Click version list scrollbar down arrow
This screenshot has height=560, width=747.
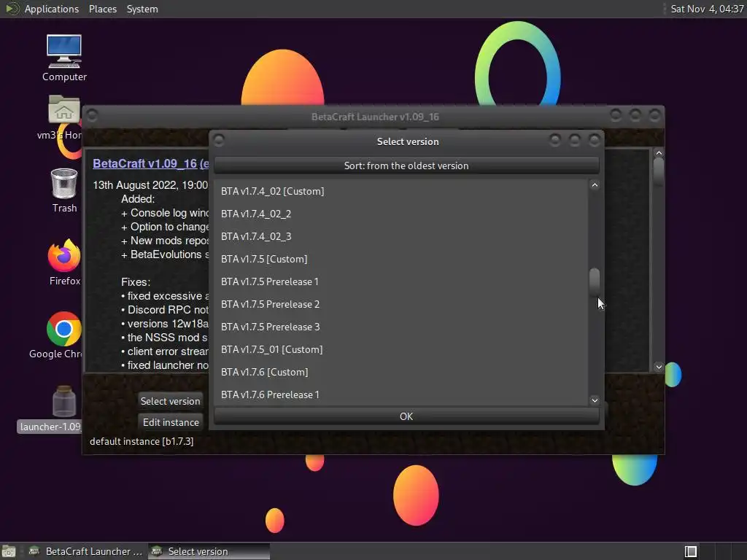[594, 400]
